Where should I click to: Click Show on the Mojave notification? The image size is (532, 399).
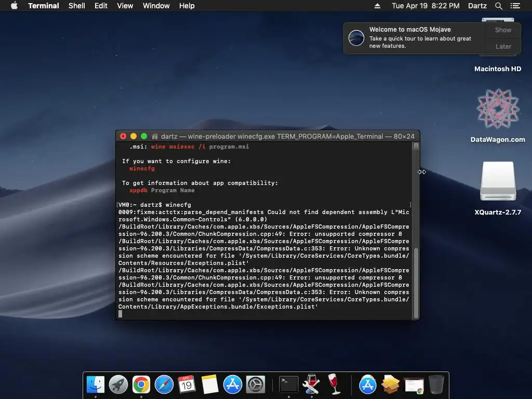[503, 30]
